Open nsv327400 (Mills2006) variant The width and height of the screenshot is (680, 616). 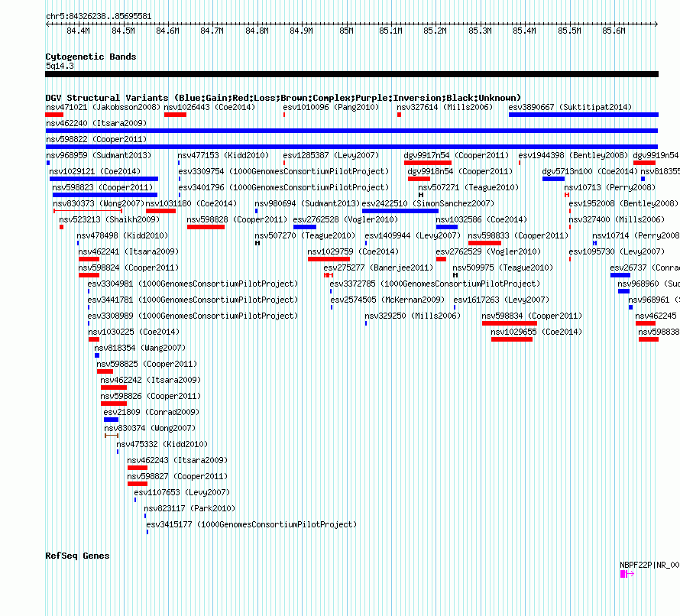coord(617,219)
